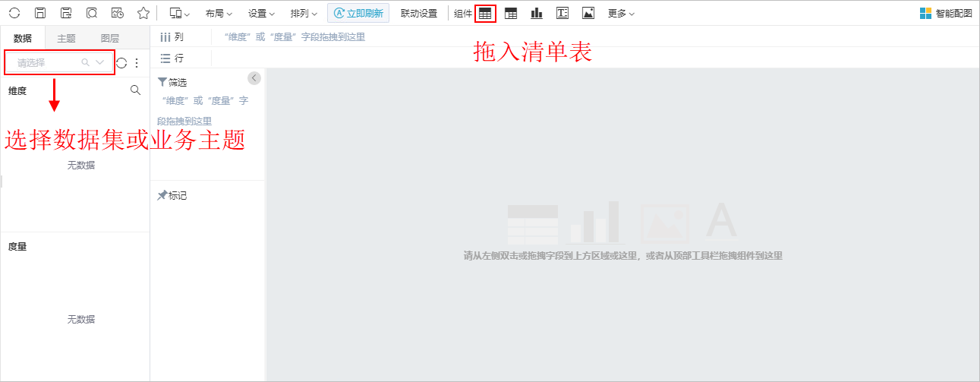Select the image component icon
This screenshot has width=980, height=382.
click(588, 13)
